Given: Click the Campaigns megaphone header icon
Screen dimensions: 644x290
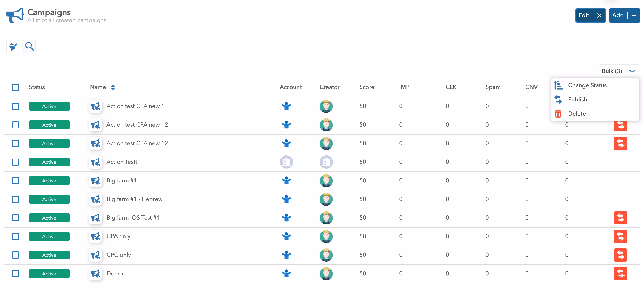Looking at the screenshot, I should [x=15, y=15].
